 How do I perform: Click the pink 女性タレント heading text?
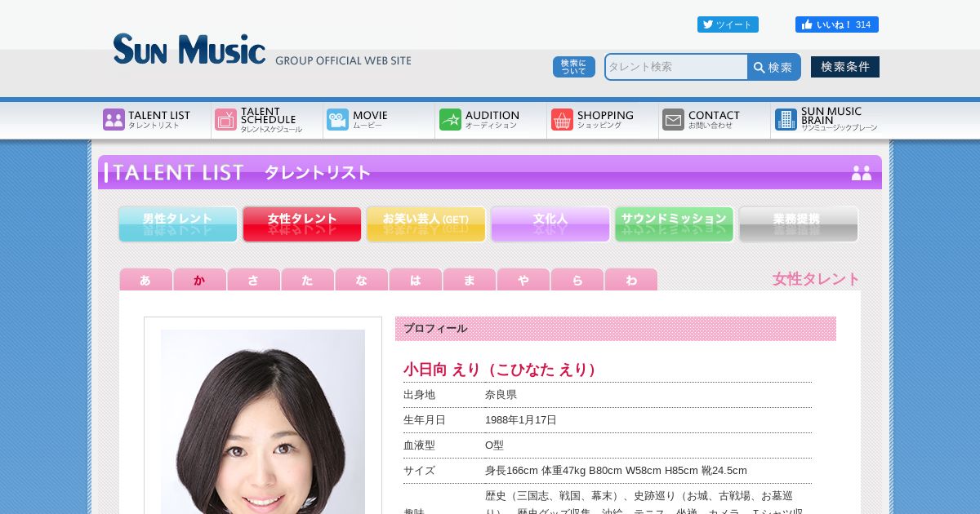coord(816,279)
